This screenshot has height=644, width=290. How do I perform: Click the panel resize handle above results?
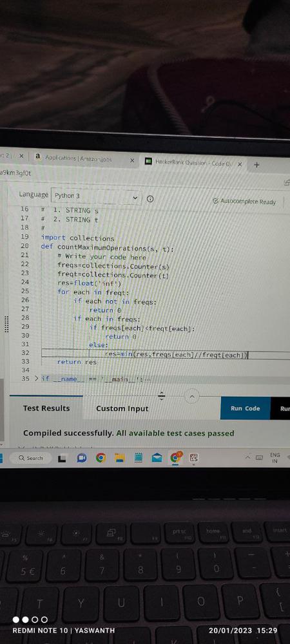[x=162, y=396]
